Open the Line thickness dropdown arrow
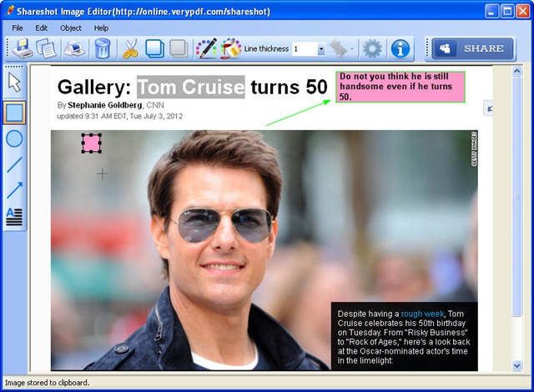The width and height of the screenshot is (534, 392). click(x=321, y=49)
